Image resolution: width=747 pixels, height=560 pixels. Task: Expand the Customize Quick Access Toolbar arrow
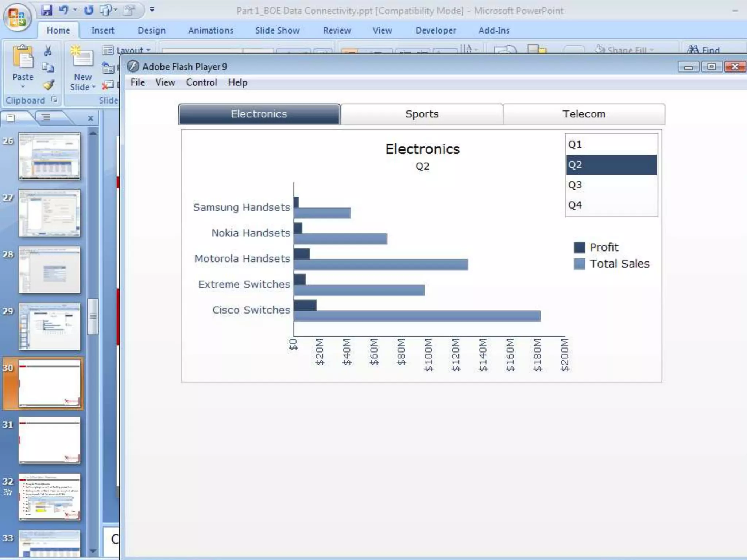[x=152, y=10]
